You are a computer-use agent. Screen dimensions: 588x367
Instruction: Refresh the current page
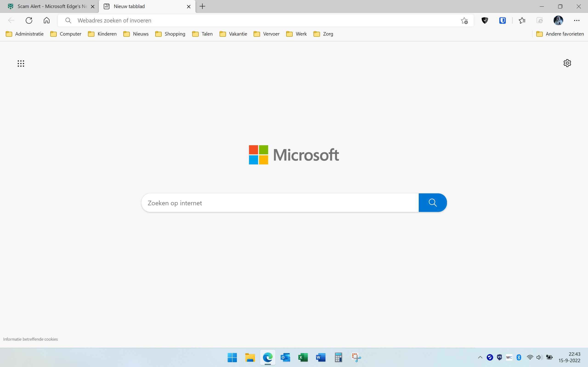point(29,20)
